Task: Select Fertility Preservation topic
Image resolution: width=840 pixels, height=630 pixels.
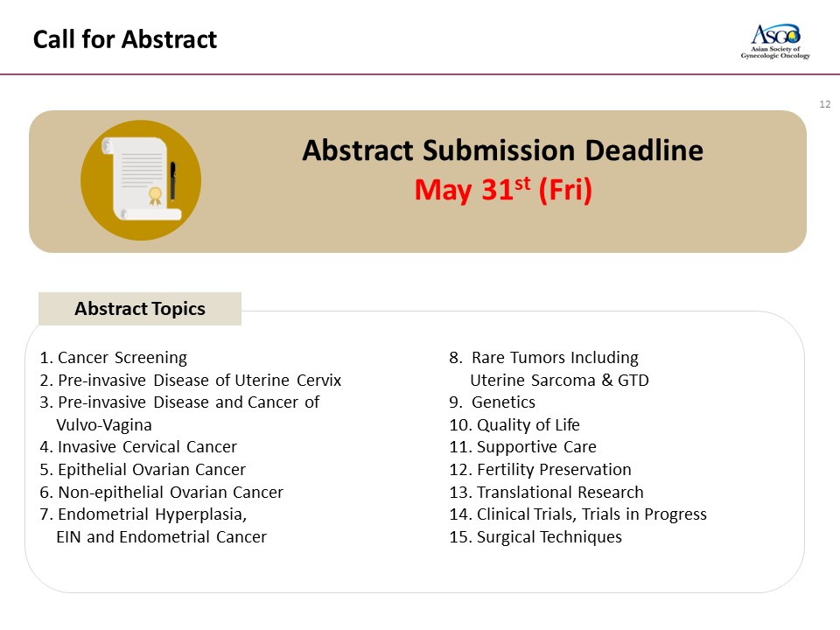Action: point(540,469)
